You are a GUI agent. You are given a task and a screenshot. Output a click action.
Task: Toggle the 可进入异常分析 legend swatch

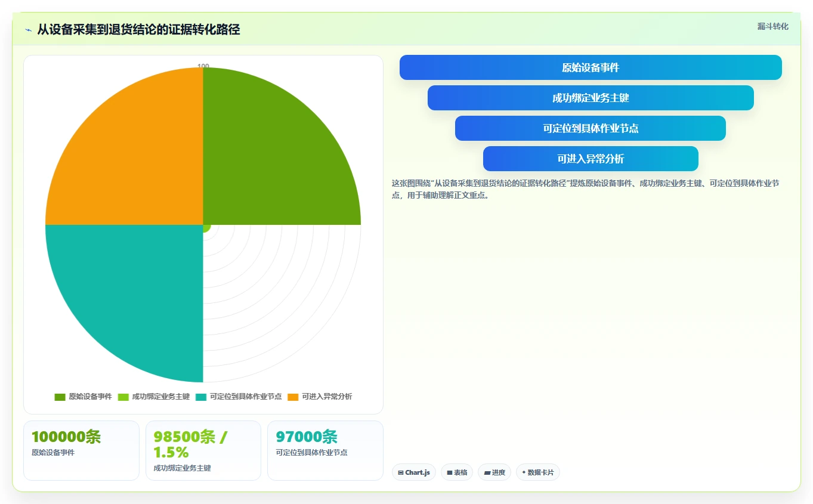point(293,397)
